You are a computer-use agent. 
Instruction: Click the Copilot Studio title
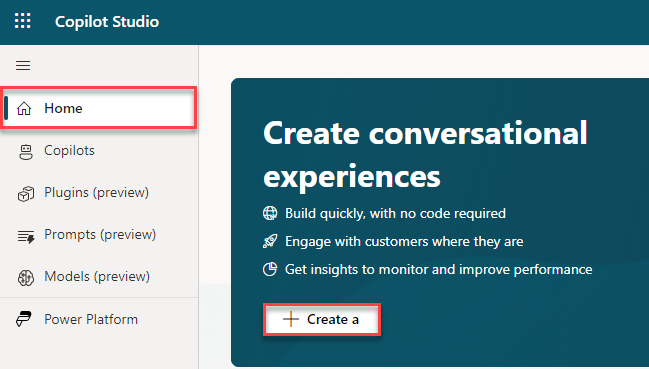click(107, 22)
